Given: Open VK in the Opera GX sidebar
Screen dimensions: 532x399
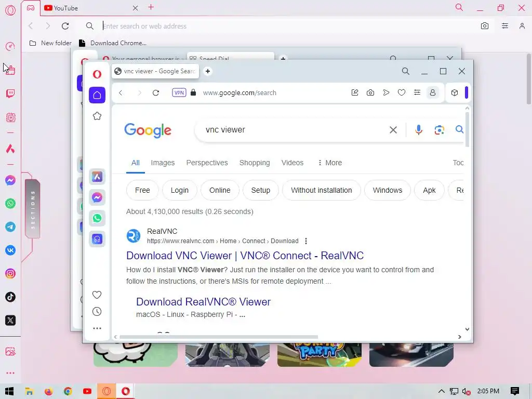Looking at the screenshot, I should (x=10, y=250).
